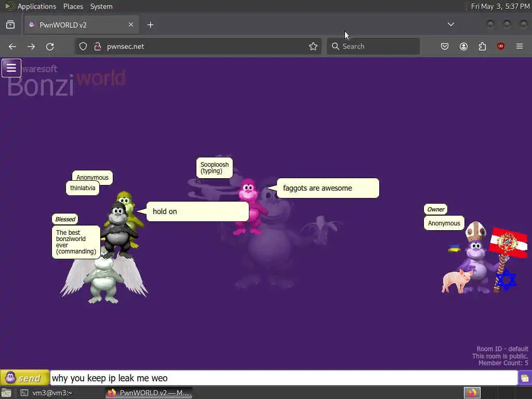
Task: Select PwnWORLD v2 Firefox taskbar button
Action: coord(149,393)
